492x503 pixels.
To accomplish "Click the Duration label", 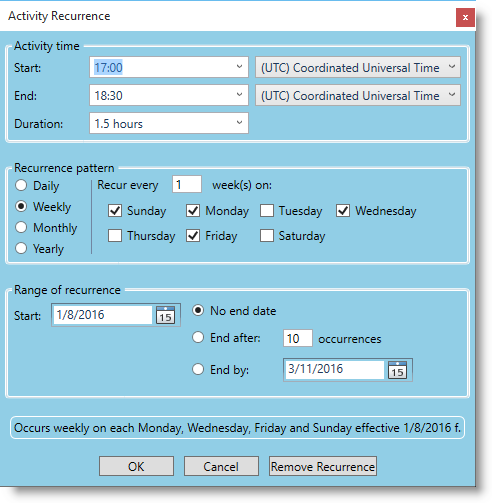I will [x=38, y=124].
